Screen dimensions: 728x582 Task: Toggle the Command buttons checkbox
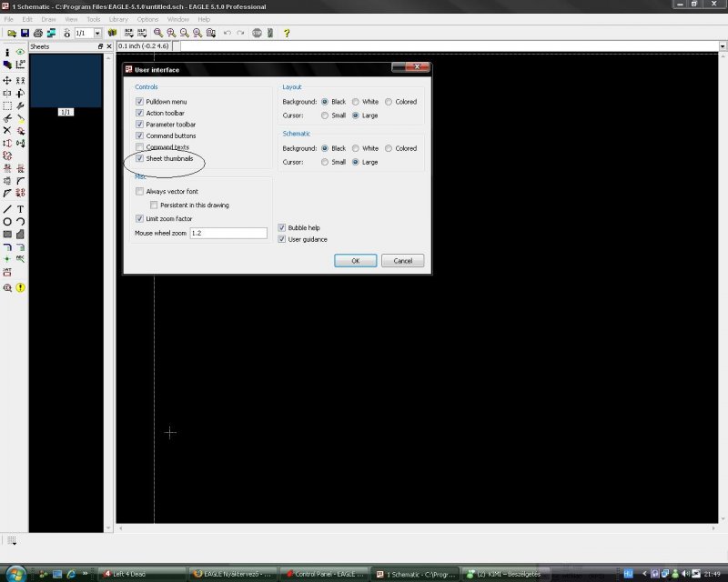tap(140, 135)
